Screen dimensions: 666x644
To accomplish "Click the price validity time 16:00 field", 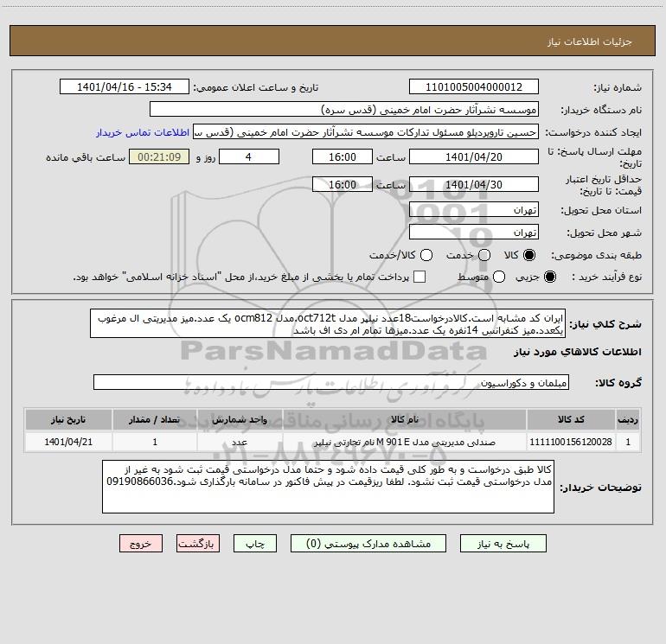I will point(343,184).
